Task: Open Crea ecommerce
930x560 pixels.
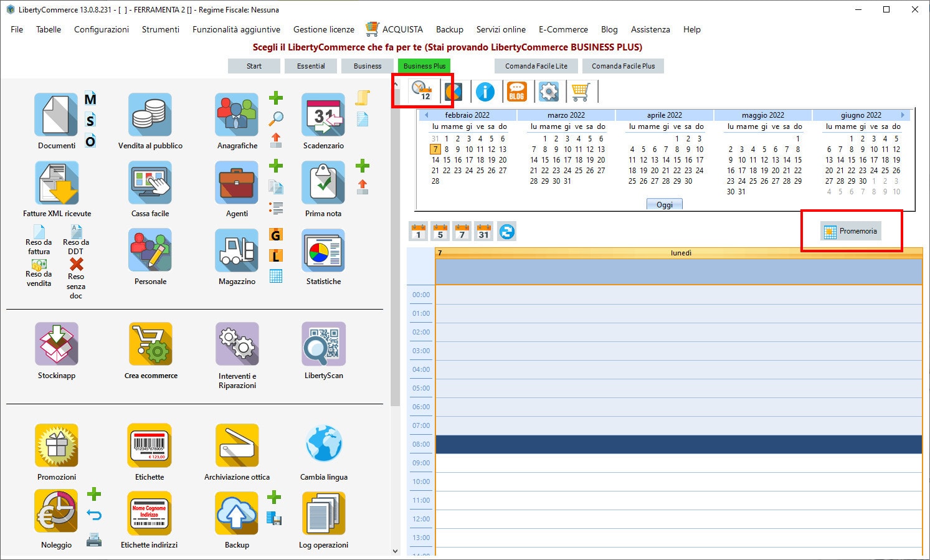Action: coord(150,344)
